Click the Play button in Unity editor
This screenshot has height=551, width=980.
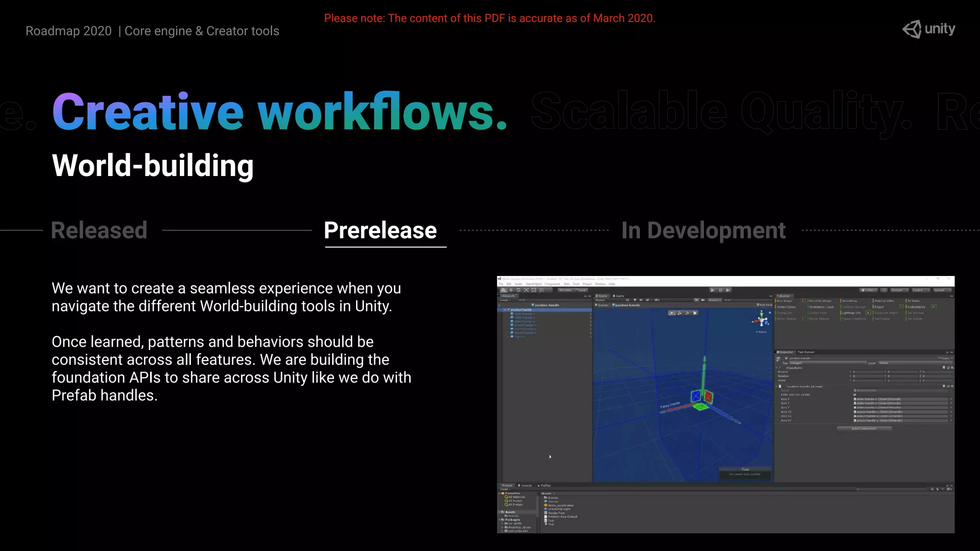[713, 290]
